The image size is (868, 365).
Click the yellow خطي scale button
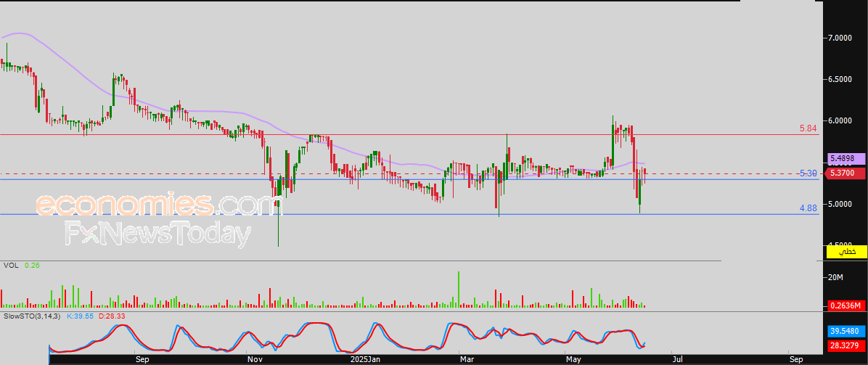846,252
